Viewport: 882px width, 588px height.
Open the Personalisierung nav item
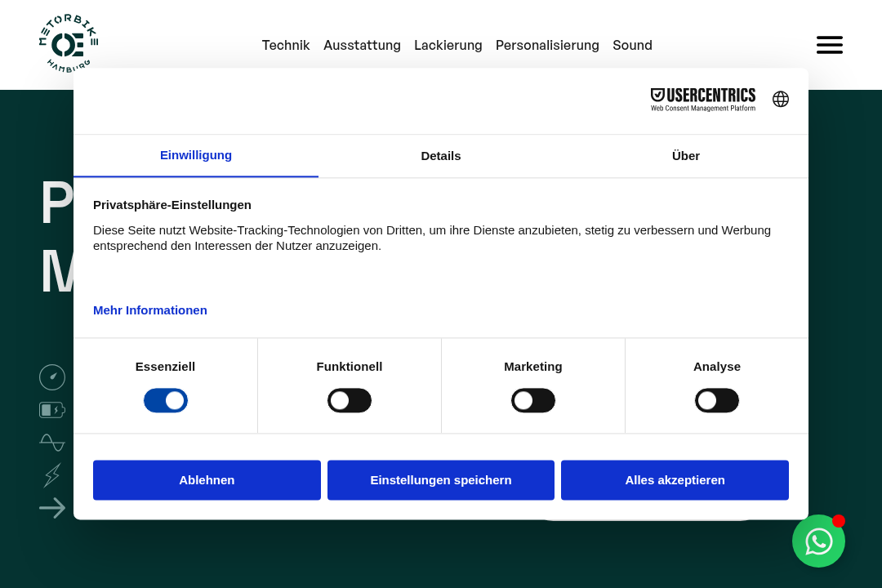click(x=547, y=45)
